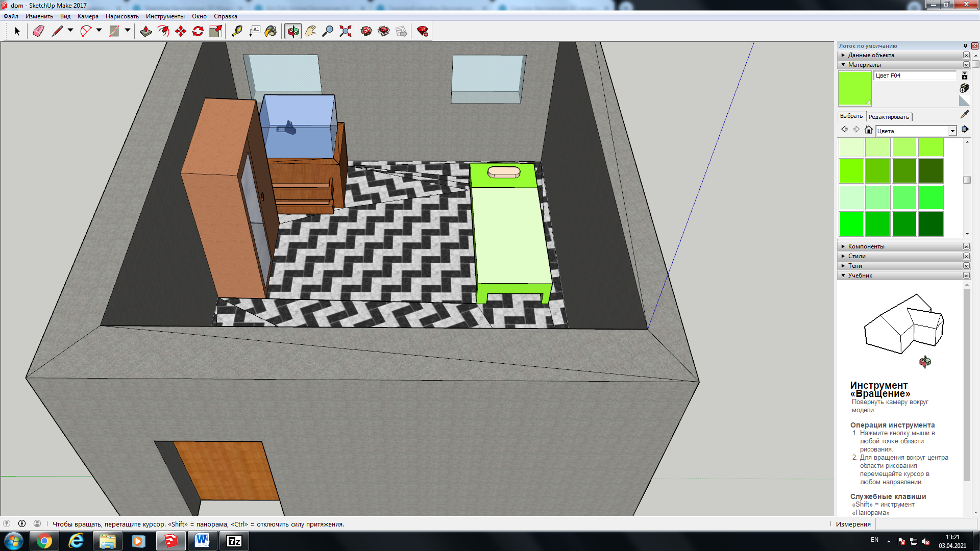Open line tool variants dropdown
Screen dimensions: 980x551
coord(70,31)
